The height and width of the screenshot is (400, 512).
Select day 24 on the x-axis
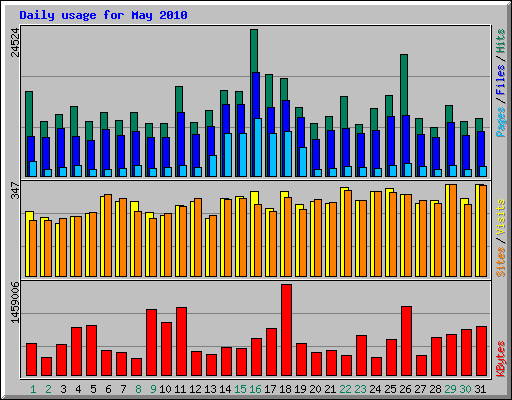pyautogui.click(x=375, y=389)
